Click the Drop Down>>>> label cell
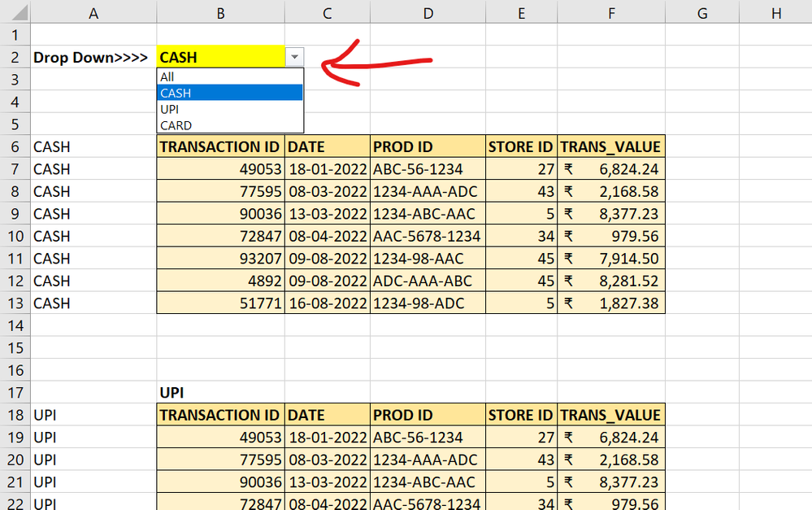 click(93, 57)
